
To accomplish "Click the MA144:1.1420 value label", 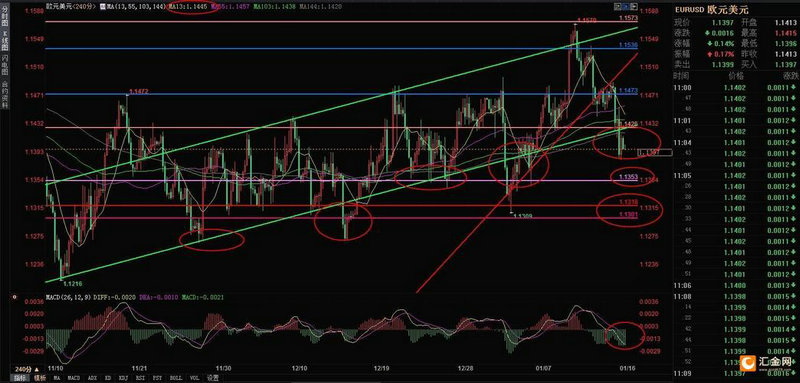I will [x=322, y=8].
